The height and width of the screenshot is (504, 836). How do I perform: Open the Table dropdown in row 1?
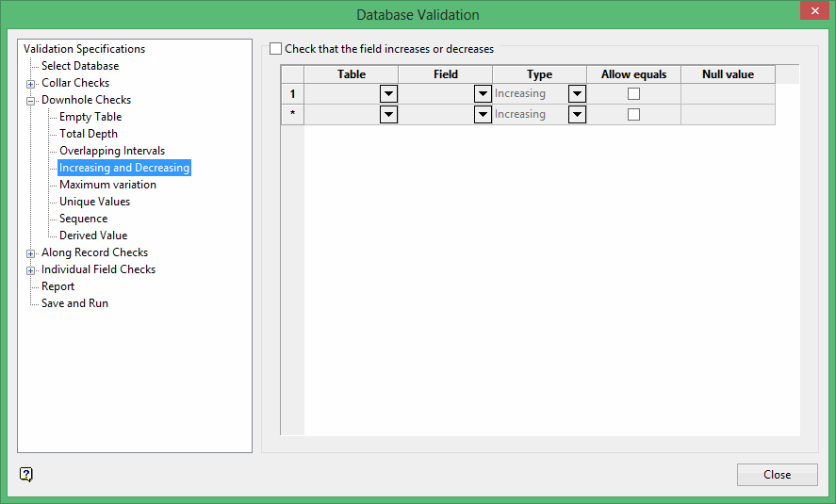coord(388,94)
